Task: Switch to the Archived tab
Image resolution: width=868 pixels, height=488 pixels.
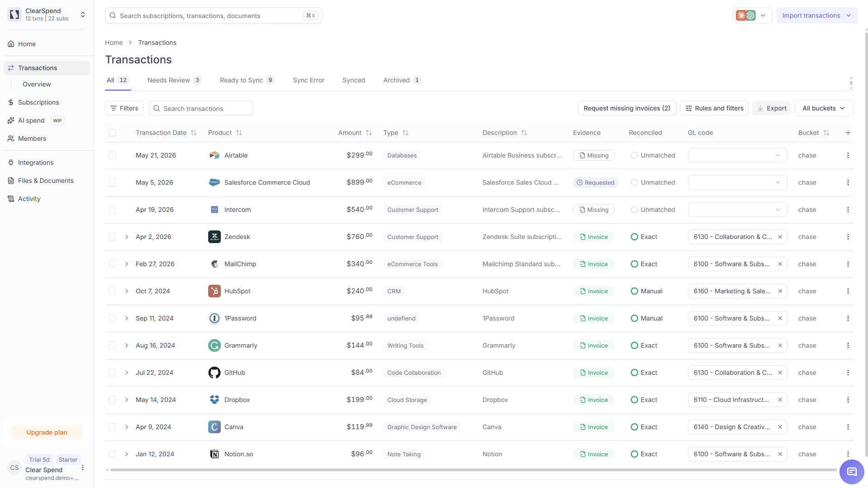Action: [x=402, y=80]
